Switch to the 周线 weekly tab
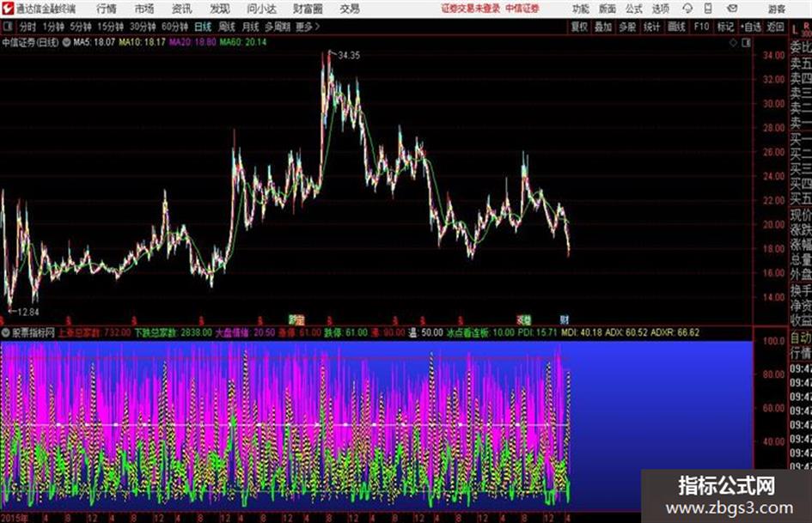This screenshot has height=523, width=812. pyautogui.click(x=227, y=27)
